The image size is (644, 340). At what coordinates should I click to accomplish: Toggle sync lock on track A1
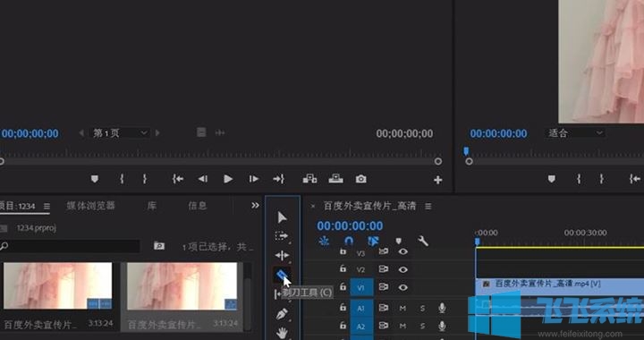click(x=384, y=308)
